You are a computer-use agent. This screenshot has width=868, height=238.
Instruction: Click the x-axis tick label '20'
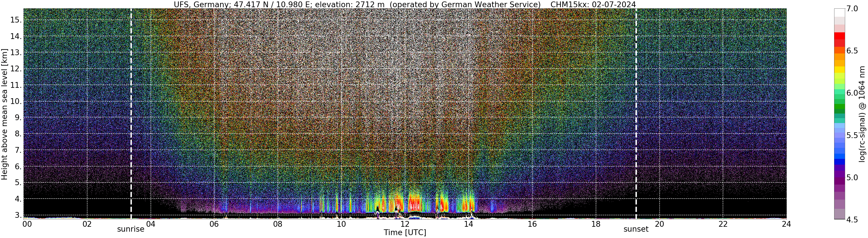click(x=659, y=224)
